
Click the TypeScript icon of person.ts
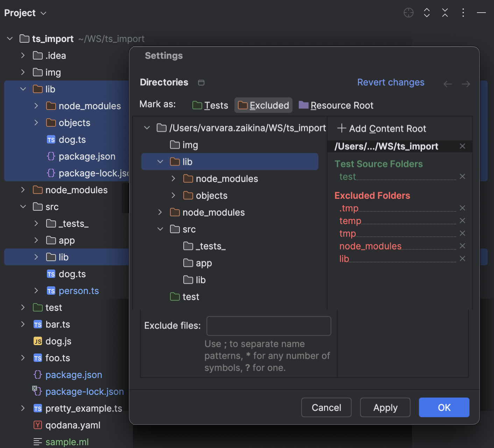point(50,290)
